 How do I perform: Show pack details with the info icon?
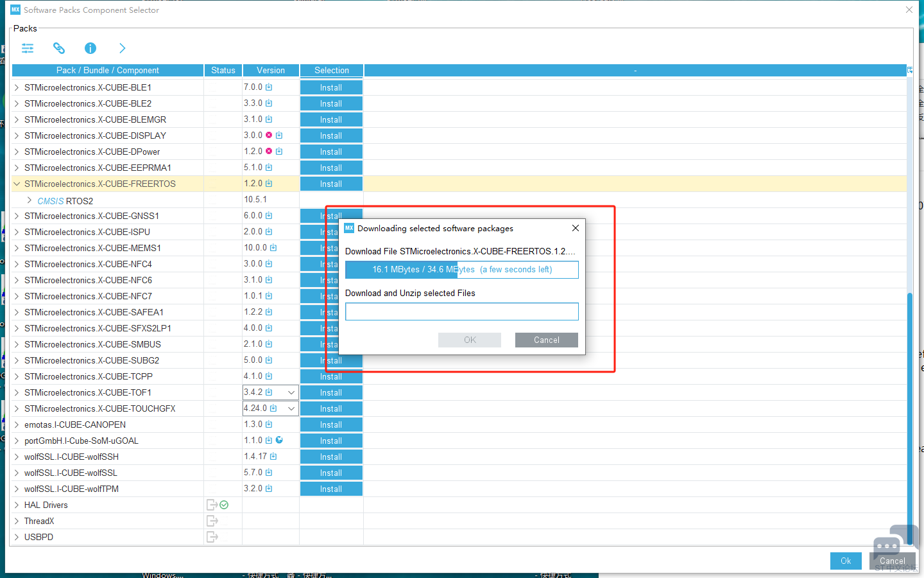tap(90, 48)
